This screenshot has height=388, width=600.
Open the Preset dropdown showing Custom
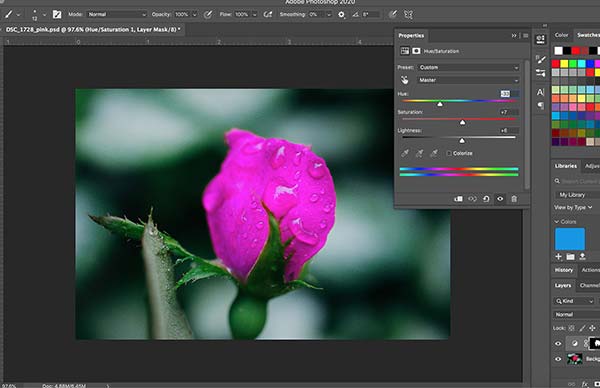point(468,67)
